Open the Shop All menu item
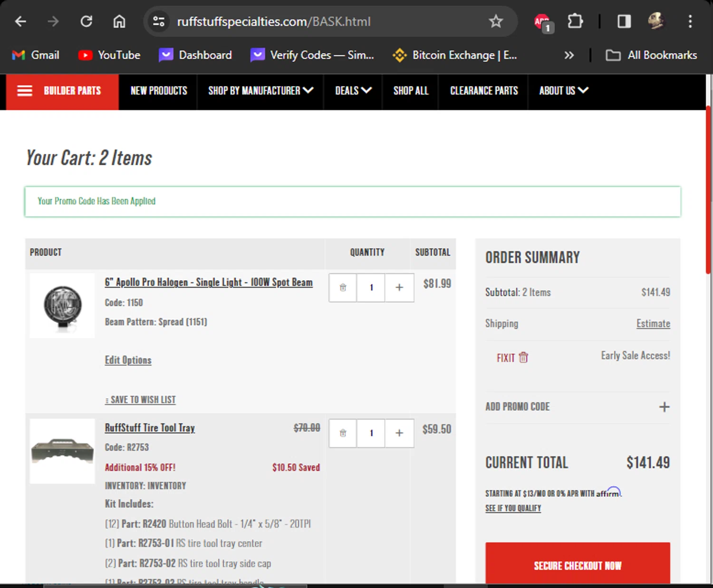 click(411, 91)
